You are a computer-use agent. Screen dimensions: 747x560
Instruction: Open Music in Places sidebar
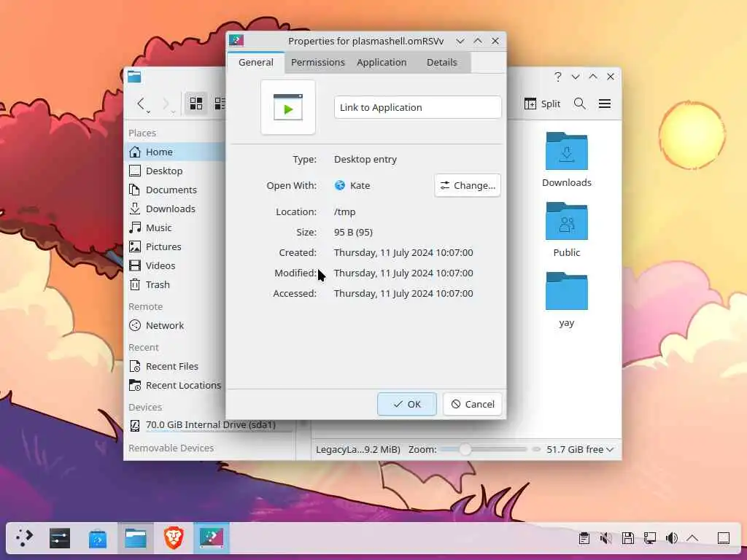tap(174, 227)
